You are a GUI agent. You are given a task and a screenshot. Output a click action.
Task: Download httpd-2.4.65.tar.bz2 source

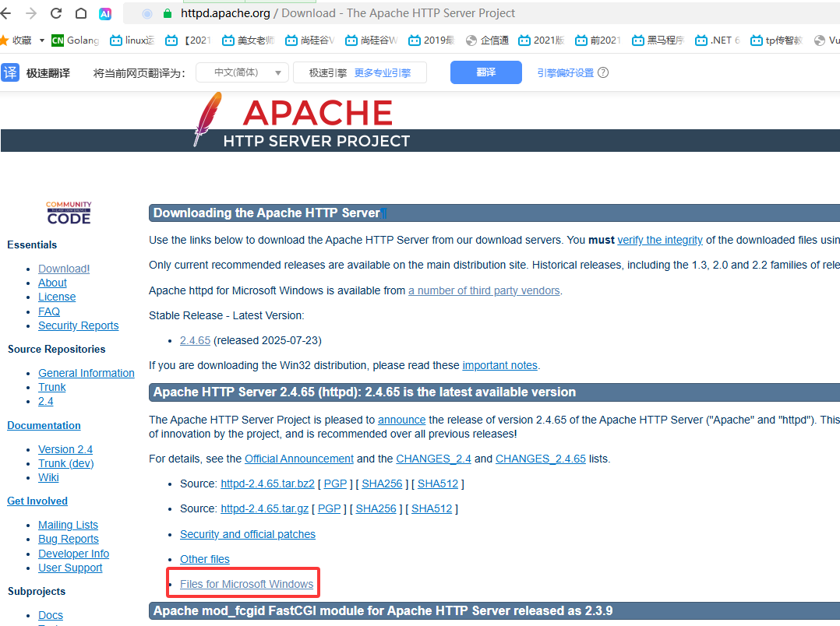pyautogui.click(x=267, y=484)
